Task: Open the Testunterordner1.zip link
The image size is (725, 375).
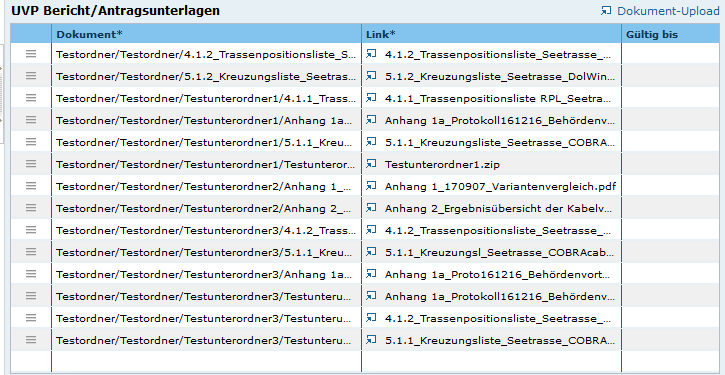Action: pyautogui.click(x=442, y=165)
